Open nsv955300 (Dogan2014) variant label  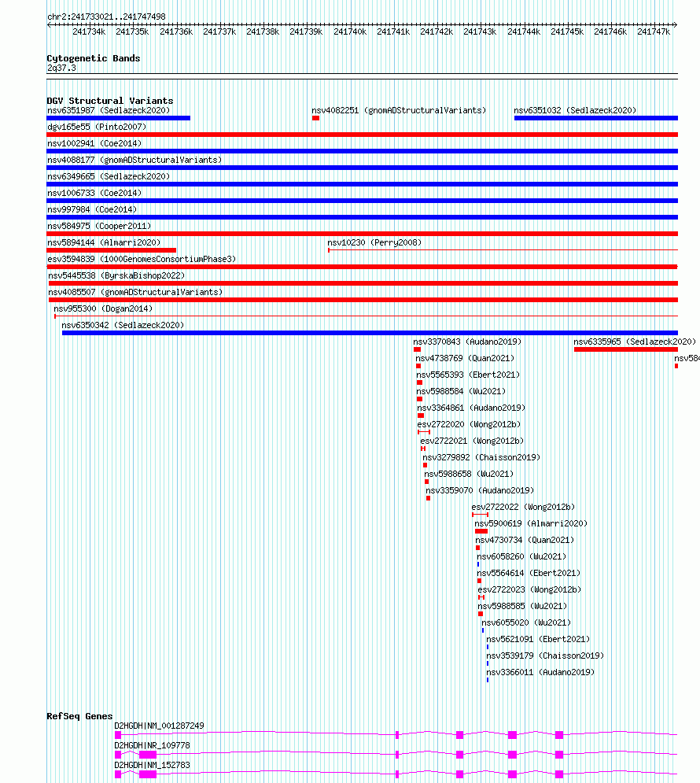(x=103, y=308)
